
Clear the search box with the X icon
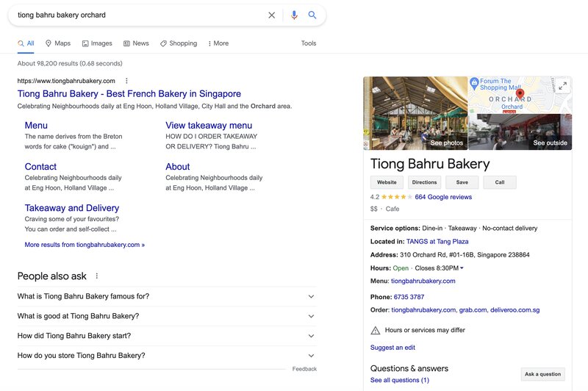pos(271,15)
